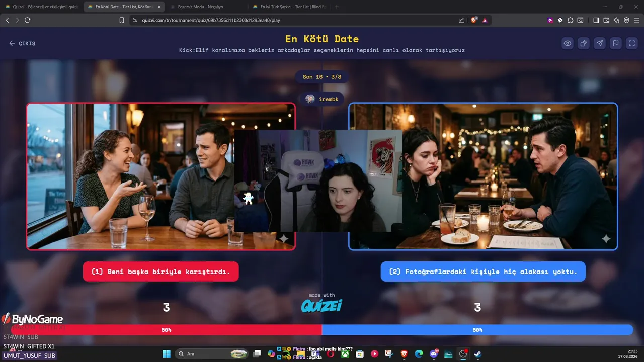The width and height of the screenshot is (644, 362).
Task: Open the browser hamburger menu
Action: click(x=637, y=20)
